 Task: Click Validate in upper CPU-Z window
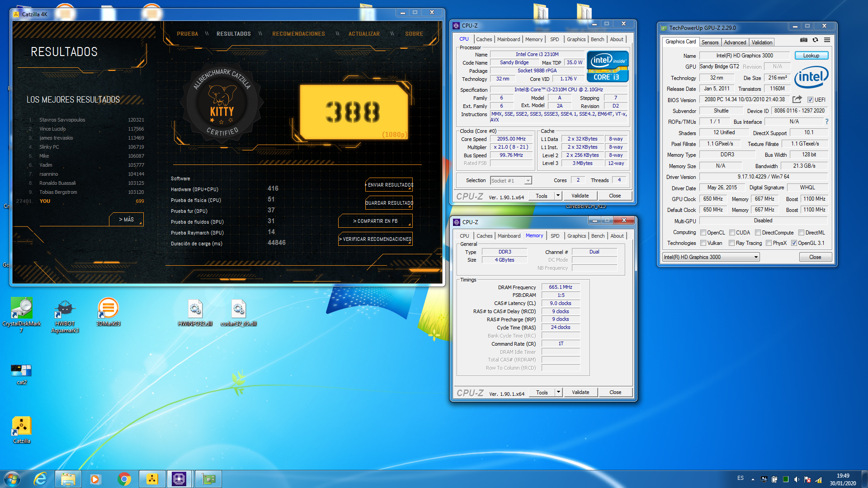[x=580, y=196]
